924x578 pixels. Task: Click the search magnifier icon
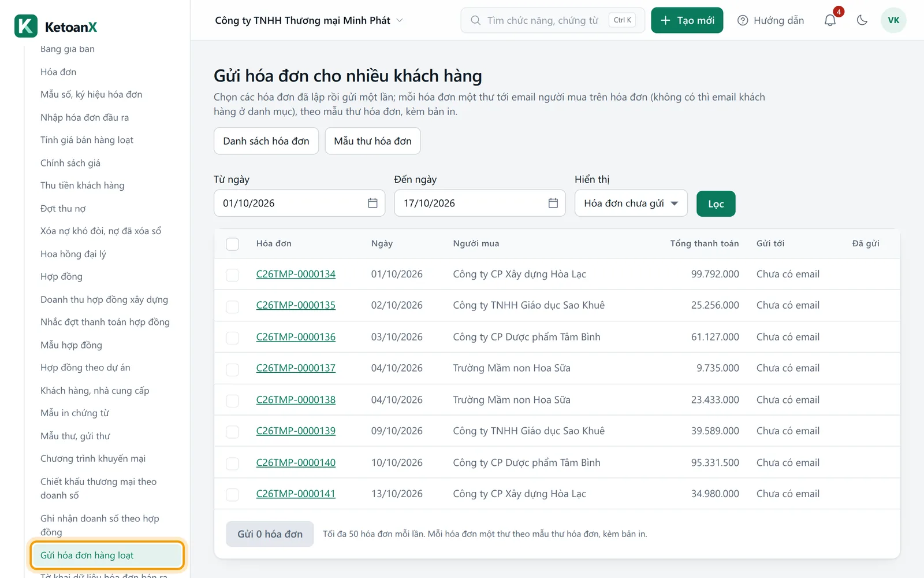[475, 20]
